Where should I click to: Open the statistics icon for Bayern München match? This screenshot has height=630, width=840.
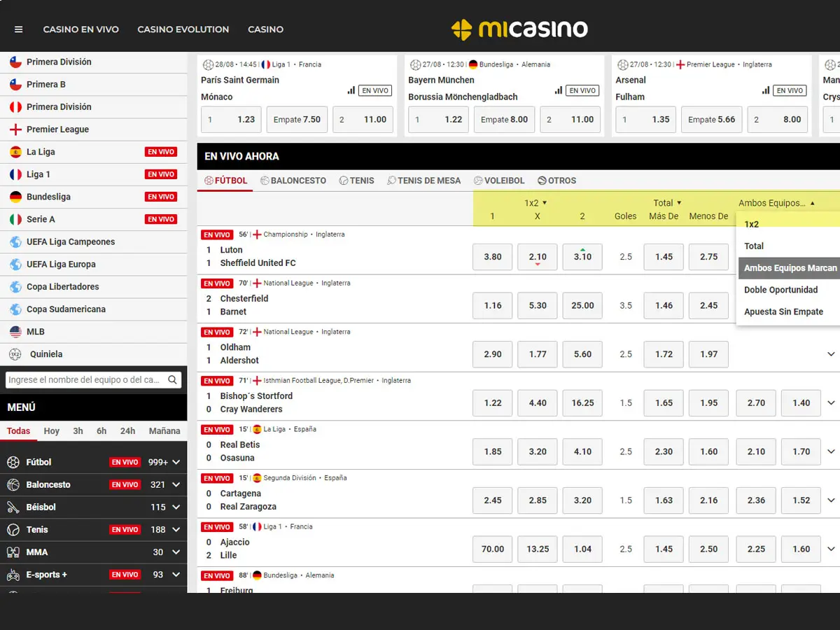coord(559,90)
